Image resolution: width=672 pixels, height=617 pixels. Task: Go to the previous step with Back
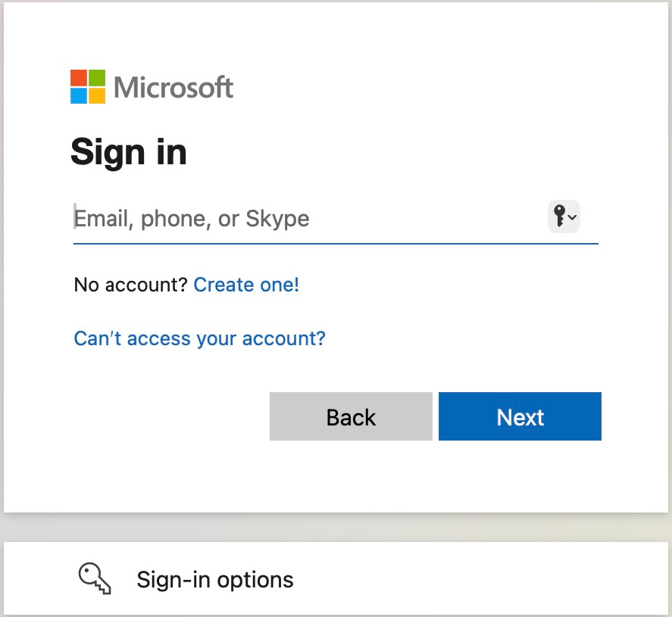351,416
